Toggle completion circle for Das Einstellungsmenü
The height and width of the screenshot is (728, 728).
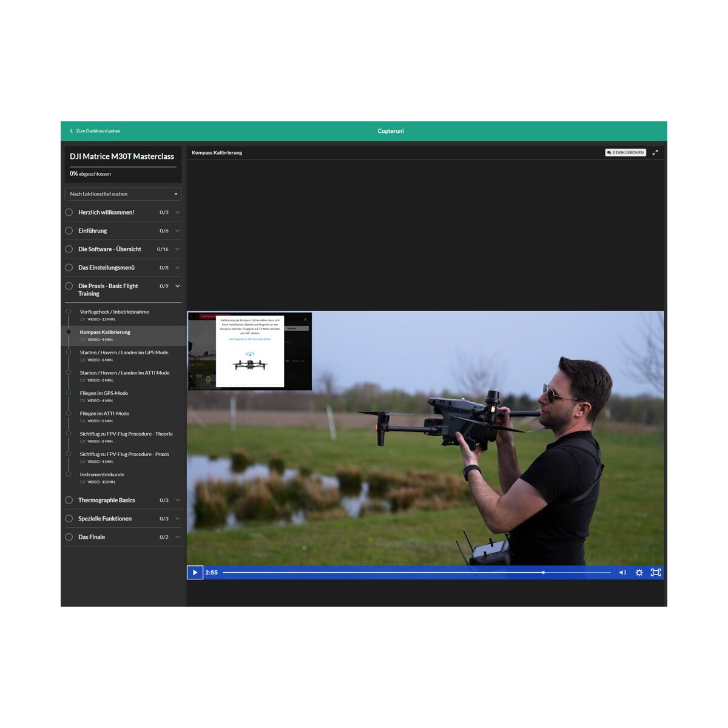pos(69,268)
